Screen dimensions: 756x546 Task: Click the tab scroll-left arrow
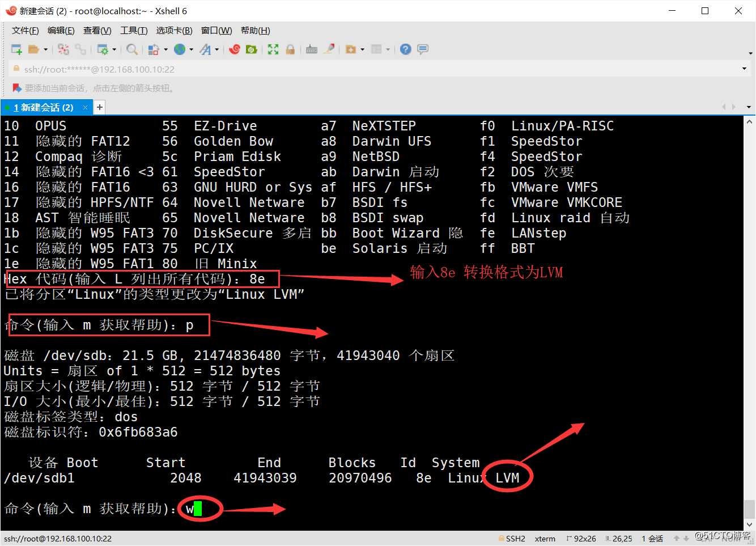tap(724, 107)
